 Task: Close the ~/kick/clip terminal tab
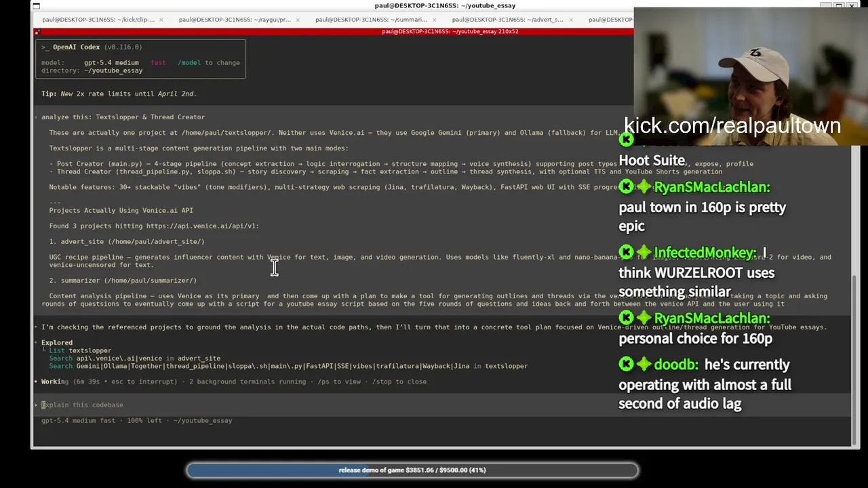(x=161, y=20)
